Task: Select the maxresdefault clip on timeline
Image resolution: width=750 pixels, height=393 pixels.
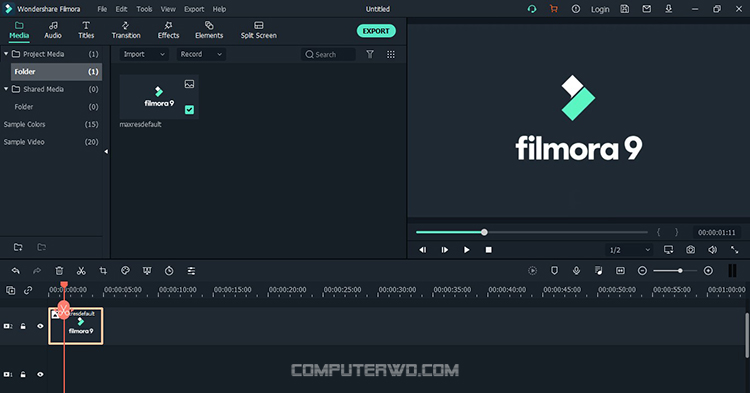Action: click(x=76, y=326)
